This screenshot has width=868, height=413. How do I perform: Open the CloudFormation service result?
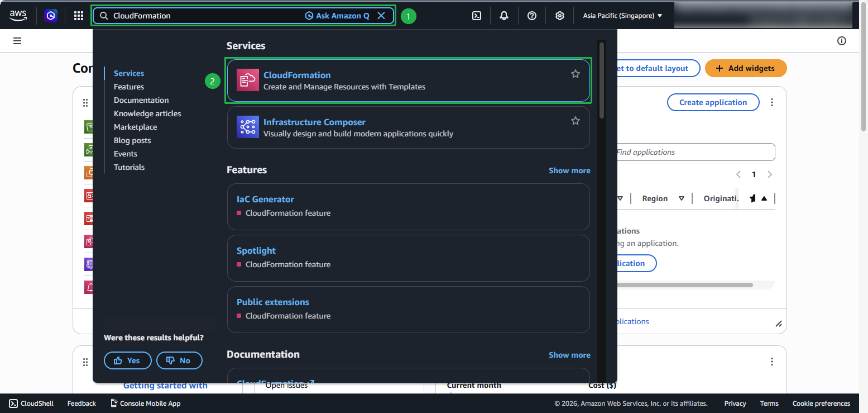pyautogui.click(x=408, y=80)
